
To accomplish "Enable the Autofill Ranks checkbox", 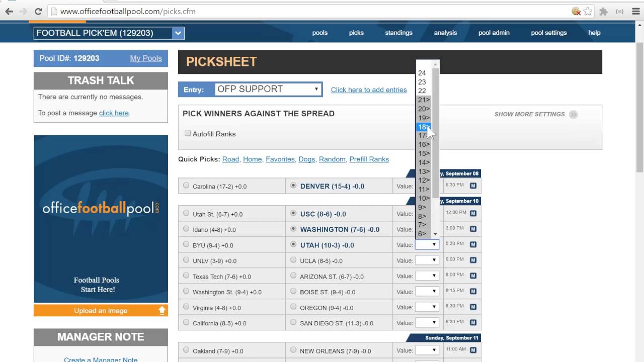I will [x=188, y=133].
